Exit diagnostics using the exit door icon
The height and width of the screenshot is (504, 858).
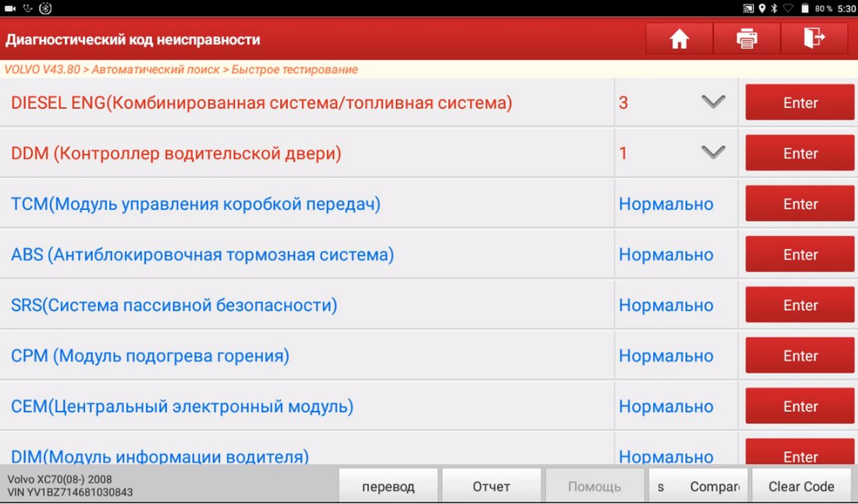(x=814, y=39)
